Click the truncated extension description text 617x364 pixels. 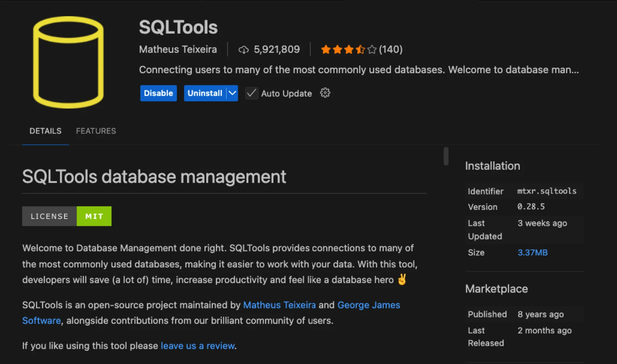(x=359, y=69)
